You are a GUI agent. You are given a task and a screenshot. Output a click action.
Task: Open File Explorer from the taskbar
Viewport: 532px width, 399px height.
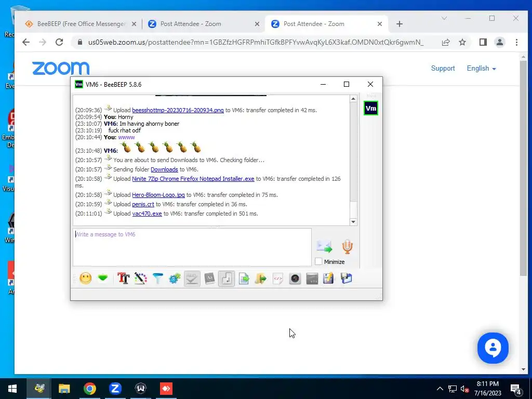click(x=64, y=389)
